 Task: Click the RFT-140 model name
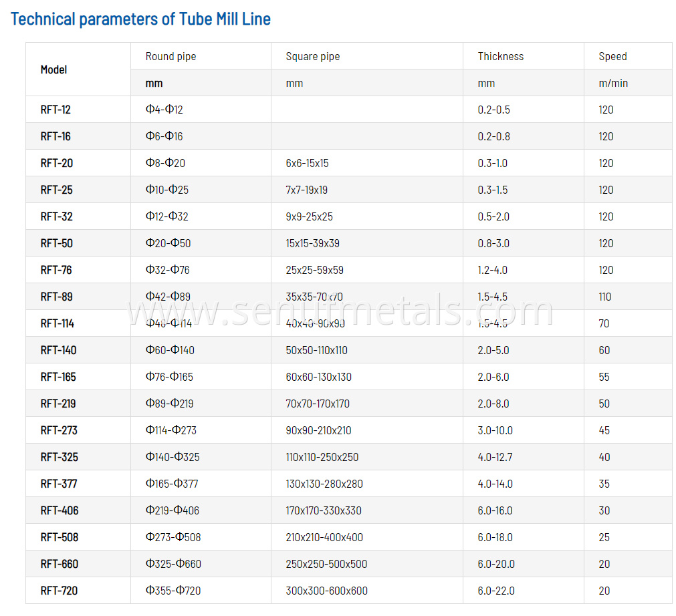(x=58, y=350)
